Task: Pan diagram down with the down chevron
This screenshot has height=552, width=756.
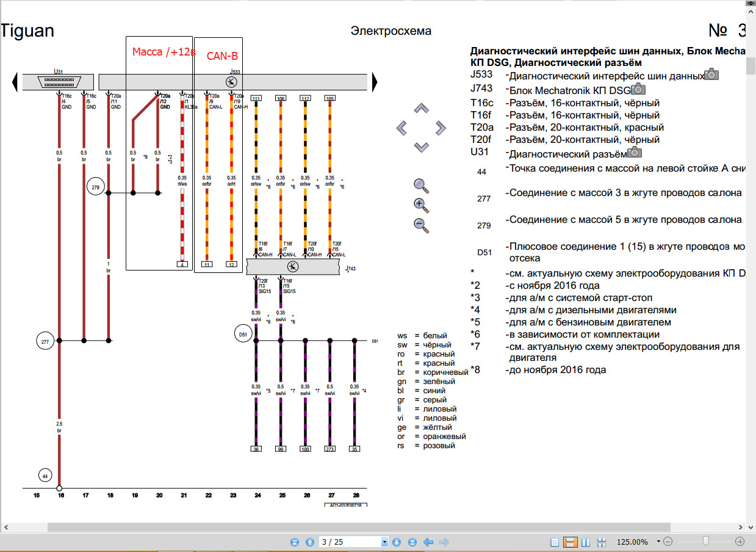Action: click(421, 147)
